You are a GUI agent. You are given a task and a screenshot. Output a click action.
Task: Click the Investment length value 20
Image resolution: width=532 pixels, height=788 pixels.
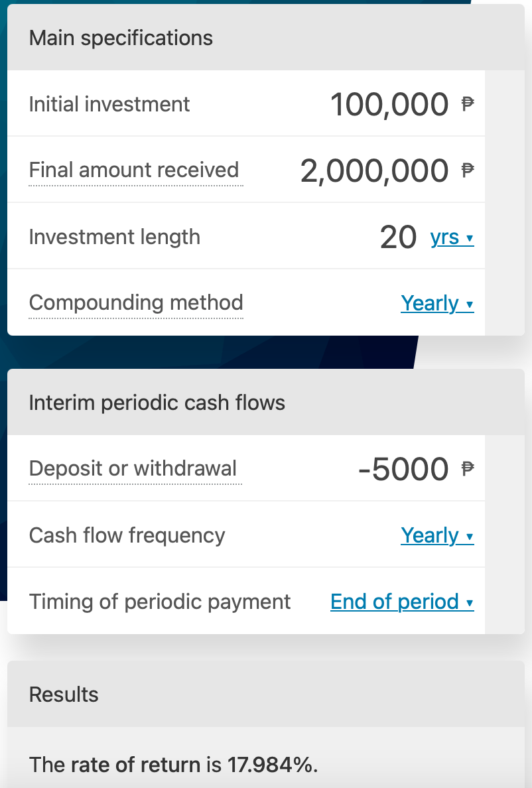398,237
